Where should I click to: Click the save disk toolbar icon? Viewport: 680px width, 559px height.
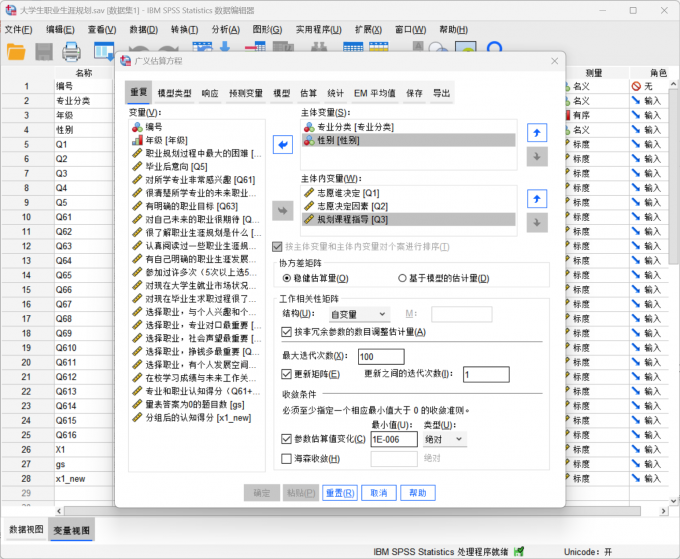click(x=44, y=52)
